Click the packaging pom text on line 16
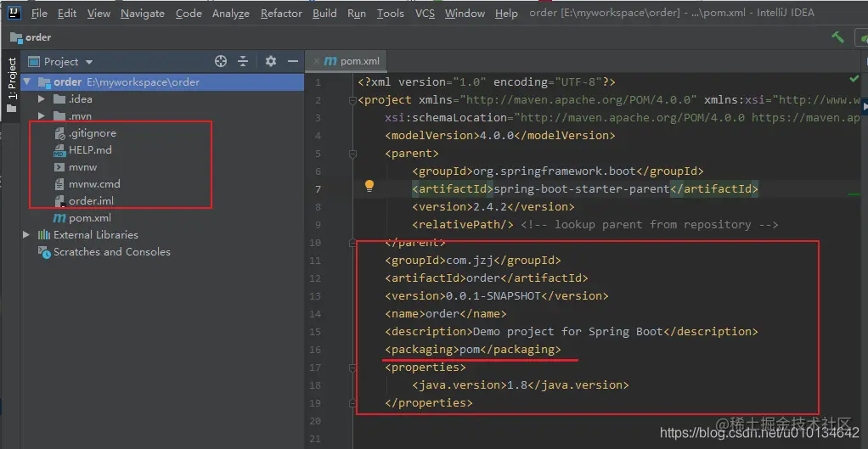The image size is (868, 449). [473, 350]
